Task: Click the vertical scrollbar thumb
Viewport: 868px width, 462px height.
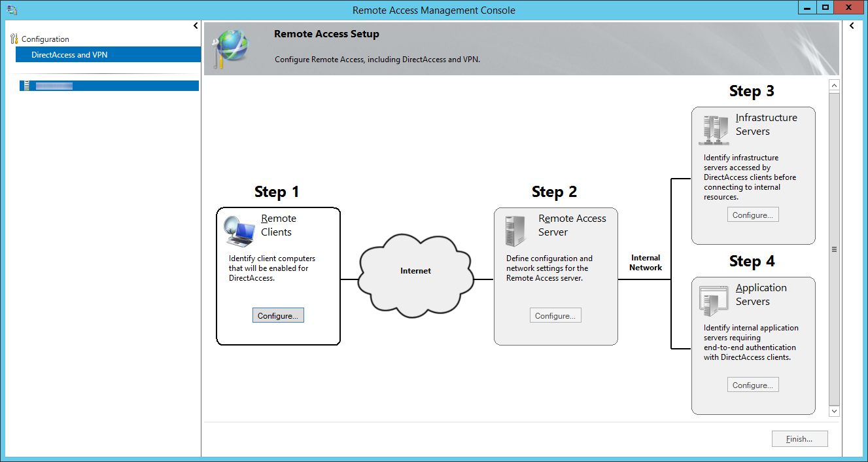Action: click(x=834, y=249)
